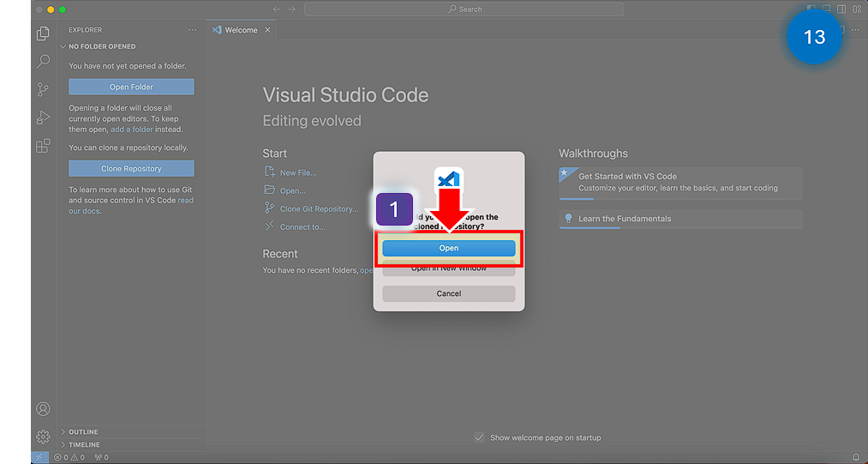
Task: Go forward using the title bar arrow
Action: pos(291,9)
